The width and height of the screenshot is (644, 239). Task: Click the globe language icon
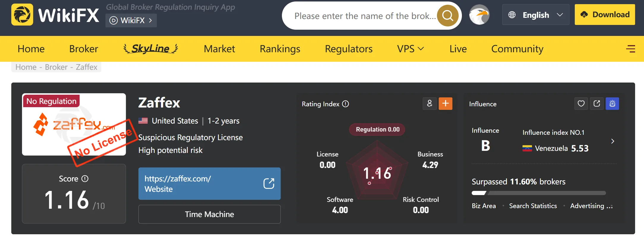pos(512,15)
